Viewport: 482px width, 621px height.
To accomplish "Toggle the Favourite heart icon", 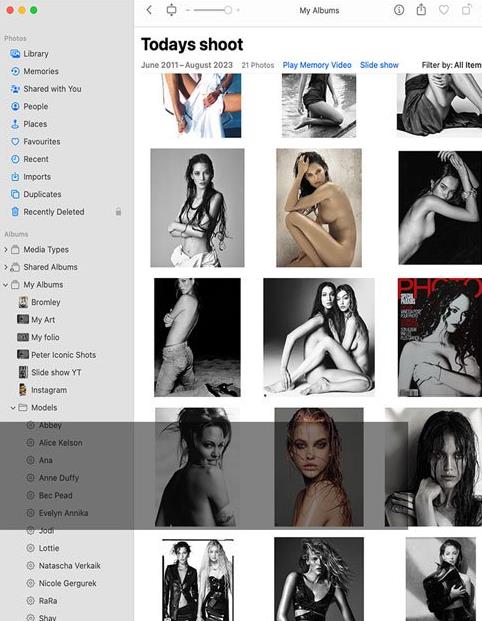I will (444, 10).
